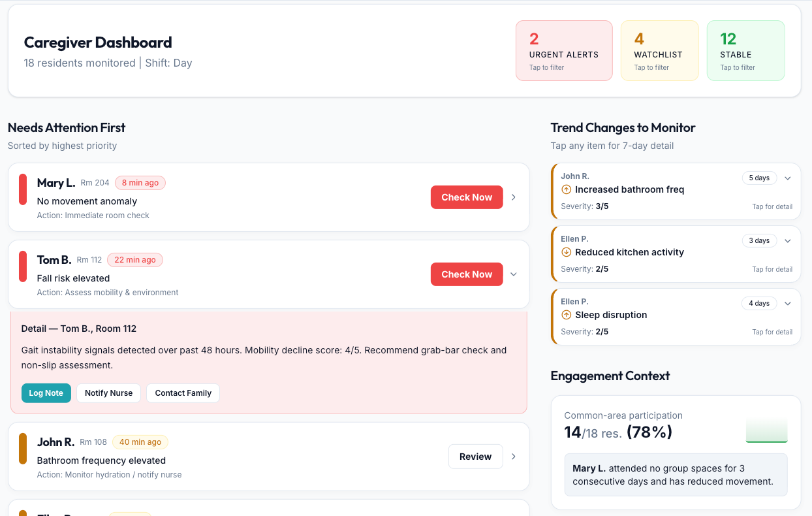Click the Needs Attention First heading
Image resolution: width=812 pixels, height=516 pixels.
(x=67, y=127)
